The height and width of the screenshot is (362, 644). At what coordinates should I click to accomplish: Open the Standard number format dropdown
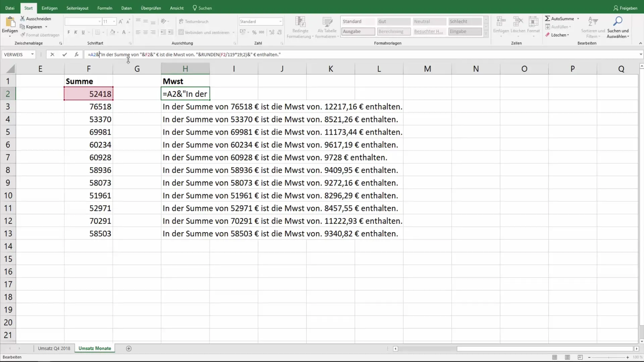(x=280, y=21)
